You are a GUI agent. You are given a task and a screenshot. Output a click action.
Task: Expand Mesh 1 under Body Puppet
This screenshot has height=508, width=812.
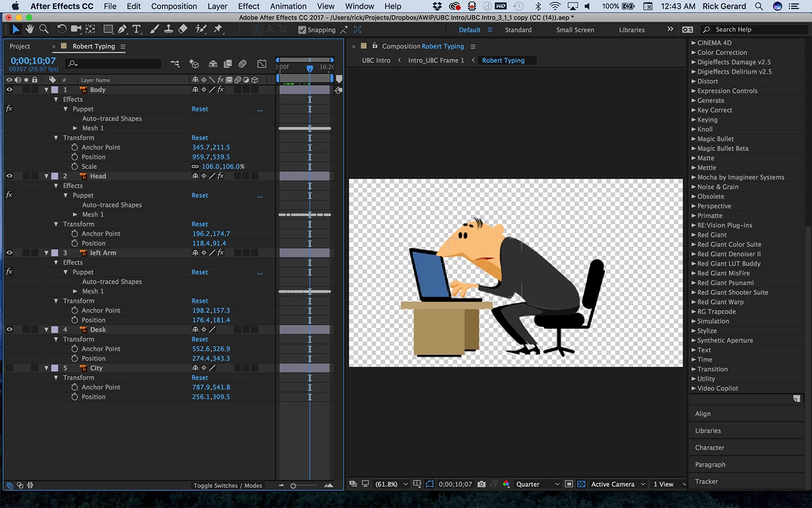click(x=75, y=128)
